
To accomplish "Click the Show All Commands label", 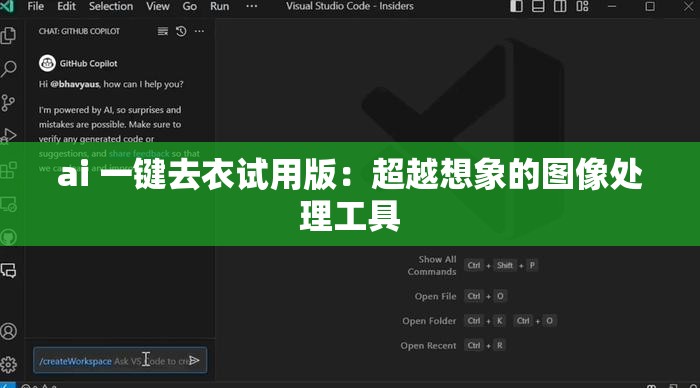I will click(x=432, y=265).
